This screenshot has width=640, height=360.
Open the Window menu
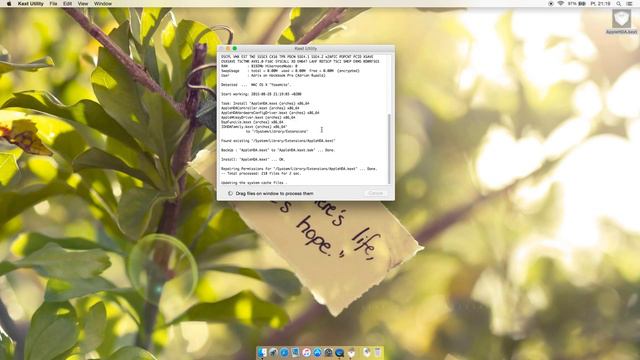103,3
